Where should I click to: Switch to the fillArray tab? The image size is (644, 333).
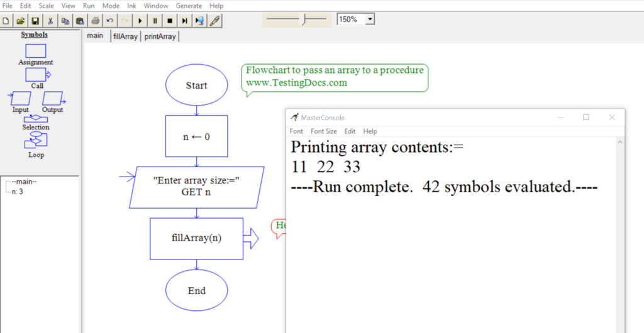tap(125, 36)
